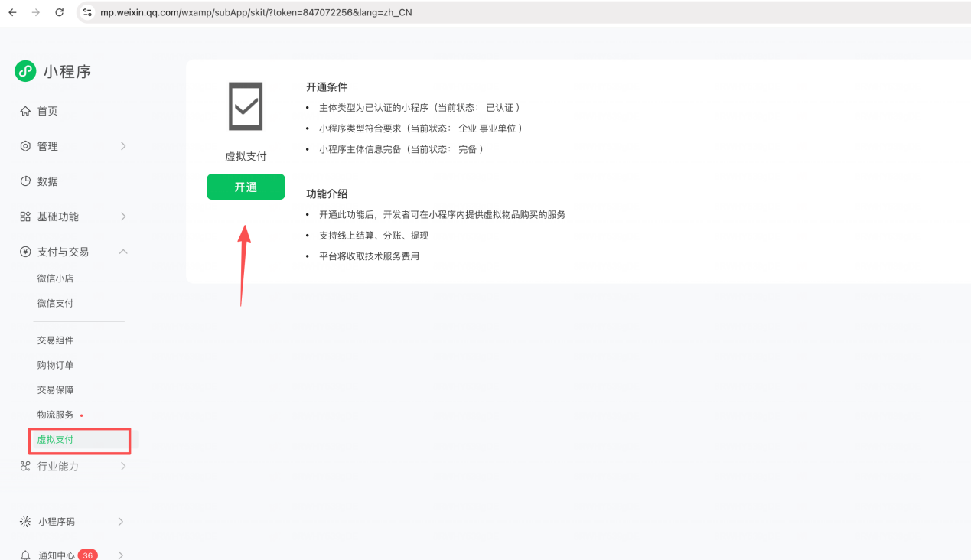Click 开通此功能后 description line
The width and height of the screenshot is (971, 560).
click(x=442, y=214)
